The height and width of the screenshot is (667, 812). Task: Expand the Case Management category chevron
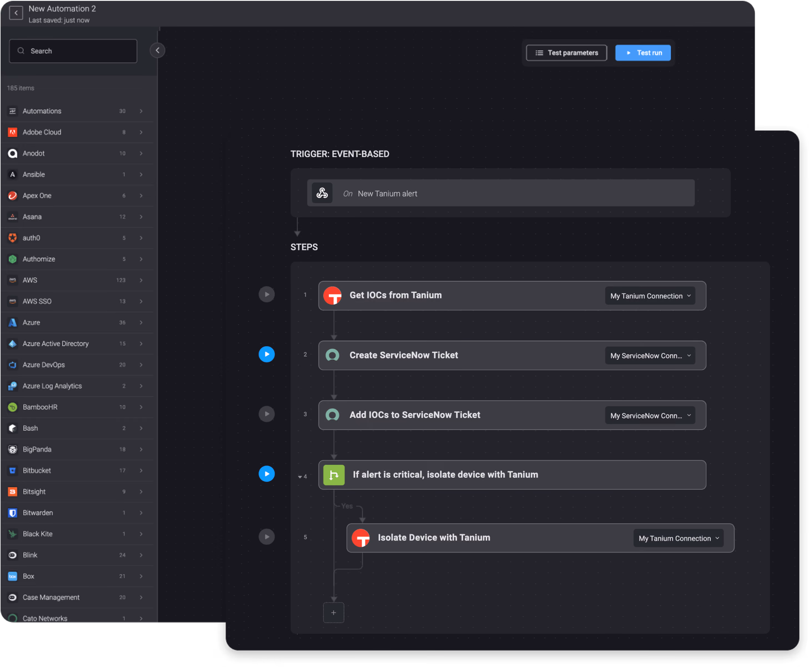point(141,598)
